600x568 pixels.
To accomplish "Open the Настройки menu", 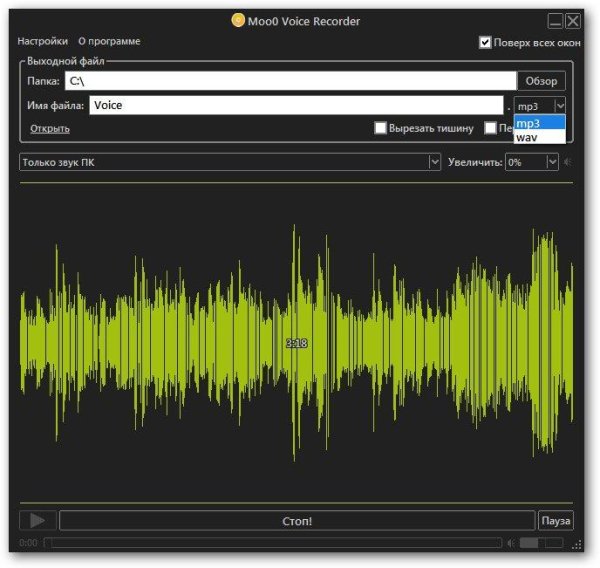I will 42,41.
